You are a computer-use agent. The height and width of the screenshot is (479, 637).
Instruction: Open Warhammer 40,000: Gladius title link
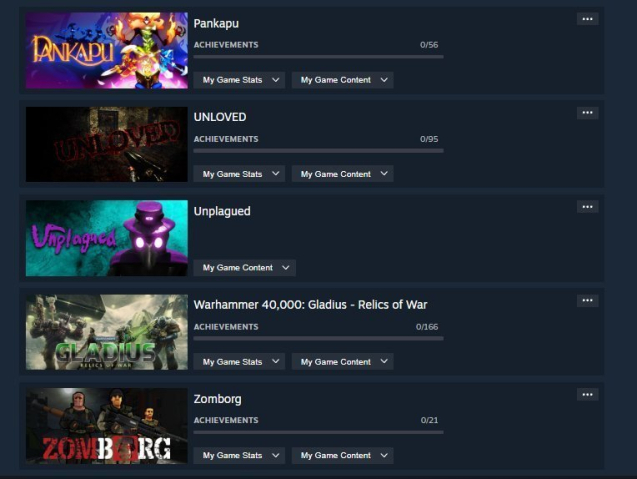310,305
